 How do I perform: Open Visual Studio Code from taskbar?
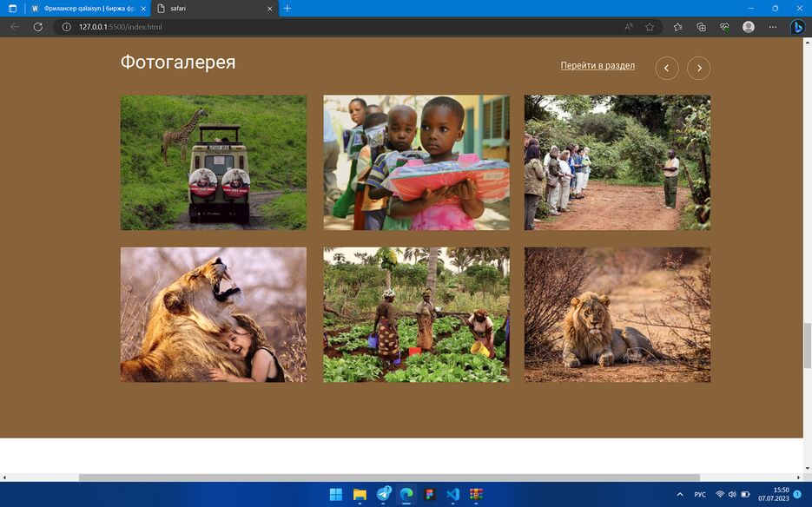tap(452, 494)
